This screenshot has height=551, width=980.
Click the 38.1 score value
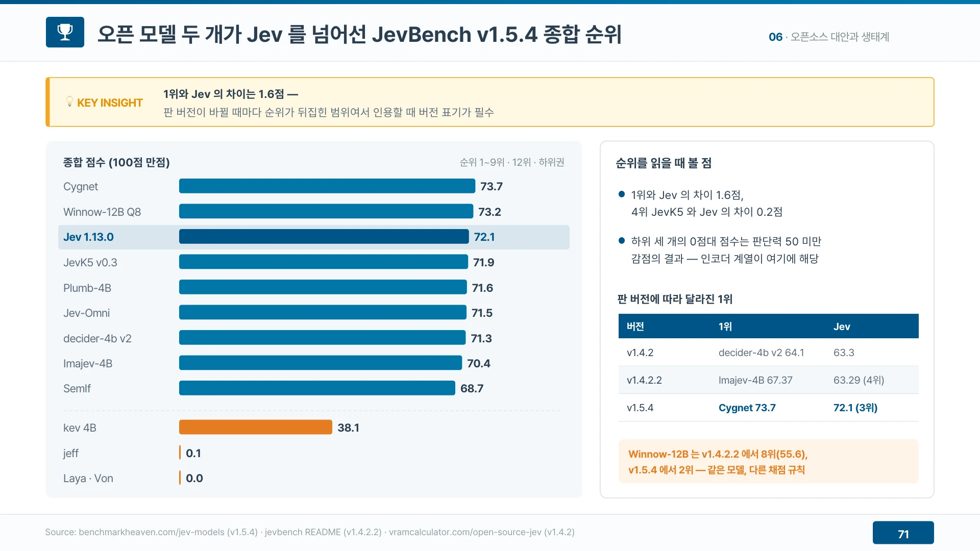coord(349,428)
